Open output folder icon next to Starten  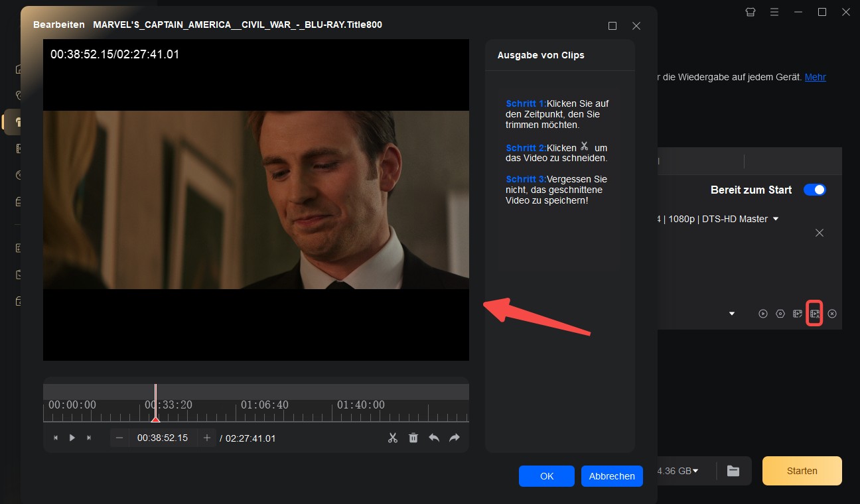733,471
